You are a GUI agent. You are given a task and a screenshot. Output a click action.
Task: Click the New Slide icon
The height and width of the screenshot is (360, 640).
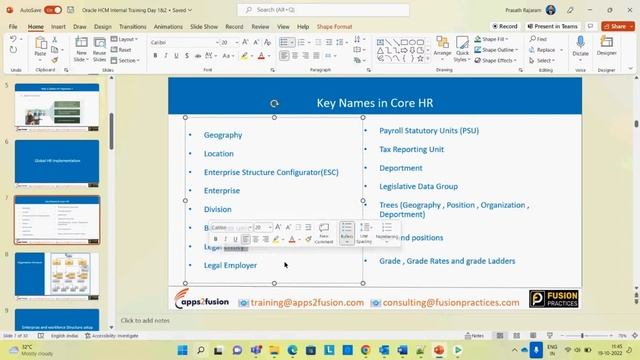point(81,43)
